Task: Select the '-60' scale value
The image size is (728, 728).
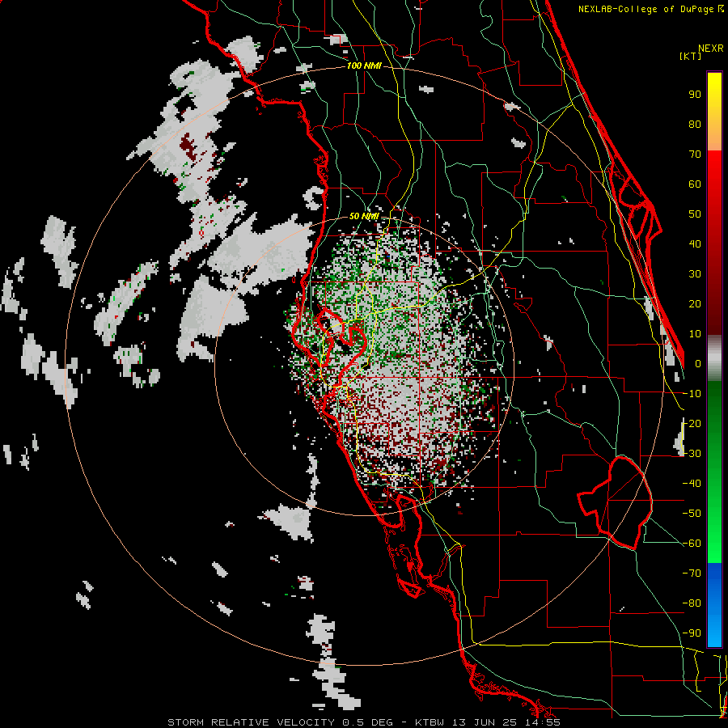Action: (x=692, y=544)
